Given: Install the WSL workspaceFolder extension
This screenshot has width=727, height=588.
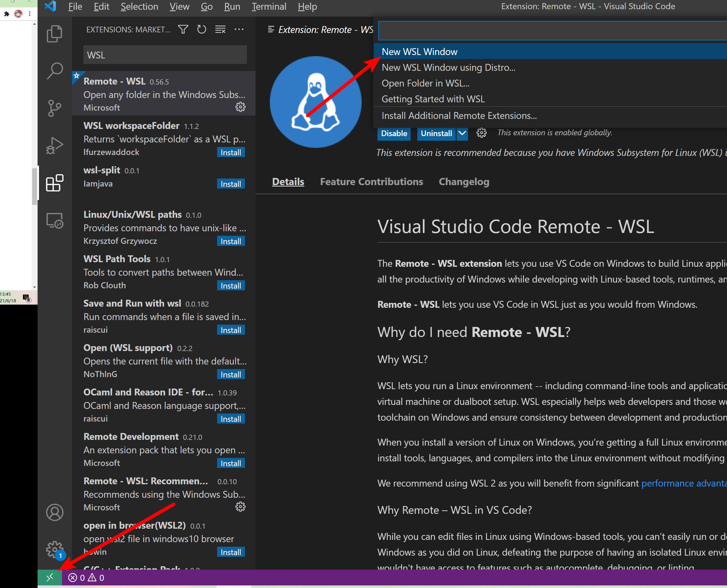Looking at the screenshot, I should click(x=231, y=152).
